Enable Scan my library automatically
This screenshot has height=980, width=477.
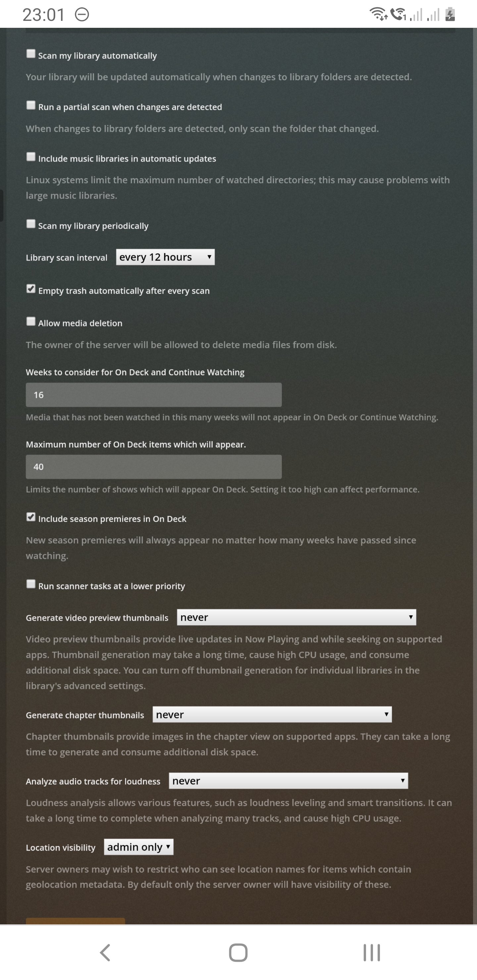31,54
